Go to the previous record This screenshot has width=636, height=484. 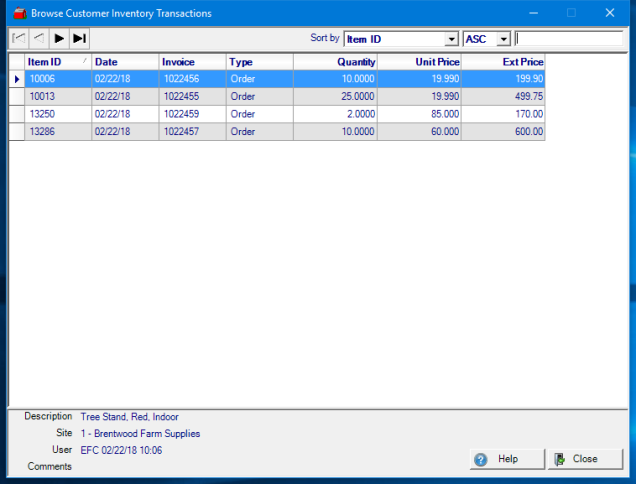[38, 38]
